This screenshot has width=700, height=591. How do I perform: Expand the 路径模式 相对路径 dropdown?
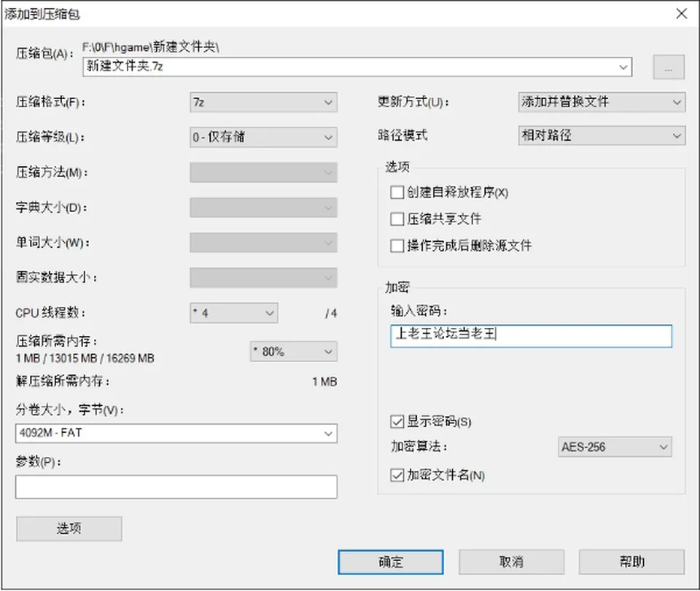(x=602, y=136)
